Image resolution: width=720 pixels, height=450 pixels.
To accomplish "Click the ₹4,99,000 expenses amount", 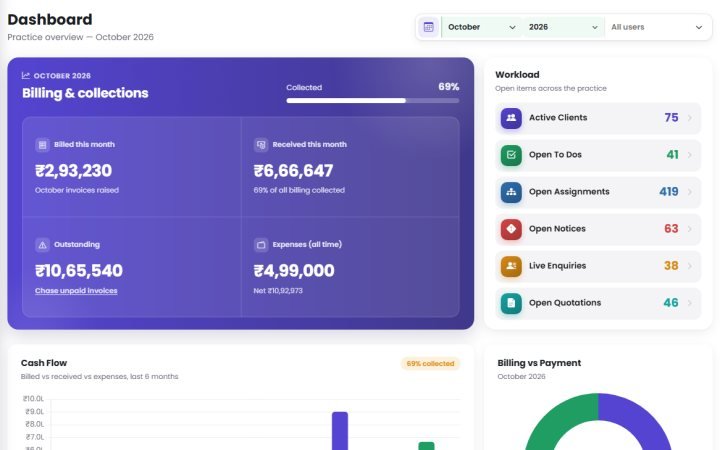I will [294, 271].
